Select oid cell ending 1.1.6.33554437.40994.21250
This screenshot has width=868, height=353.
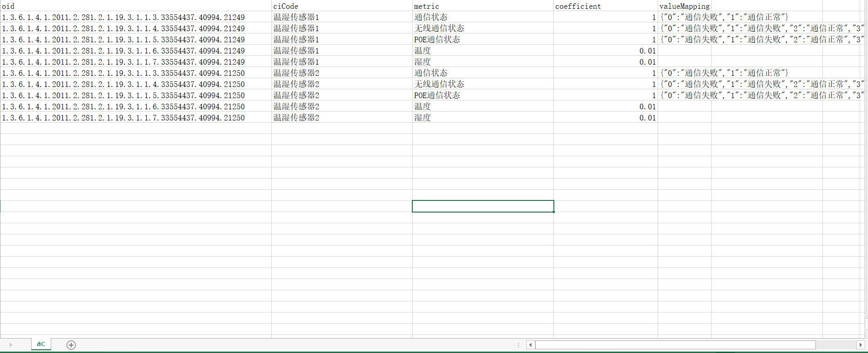coord(136,107)
